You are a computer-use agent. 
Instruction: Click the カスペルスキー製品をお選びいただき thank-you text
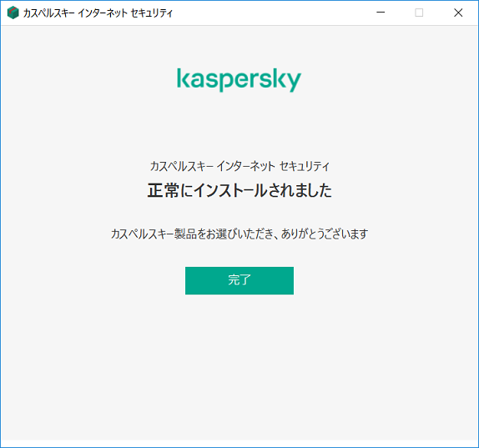click(239, 234)
